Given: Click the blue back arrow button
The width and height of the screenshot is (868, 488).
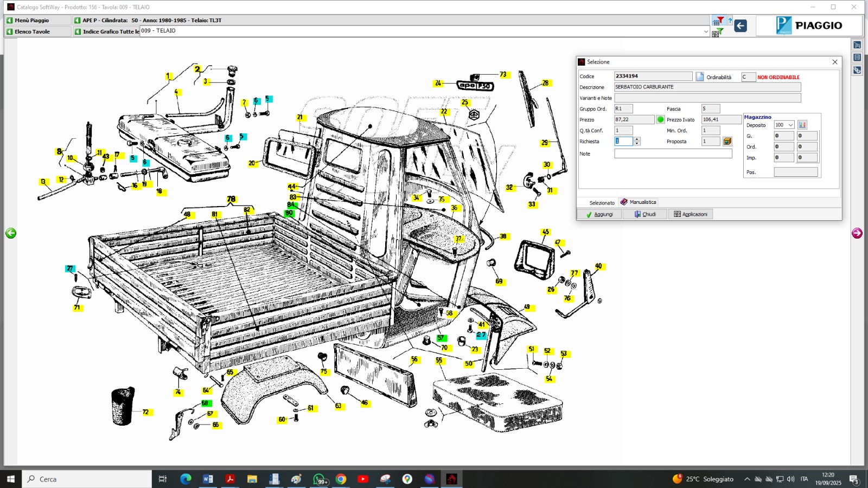Looking at the screenshot, I should (x=741, y=25).
